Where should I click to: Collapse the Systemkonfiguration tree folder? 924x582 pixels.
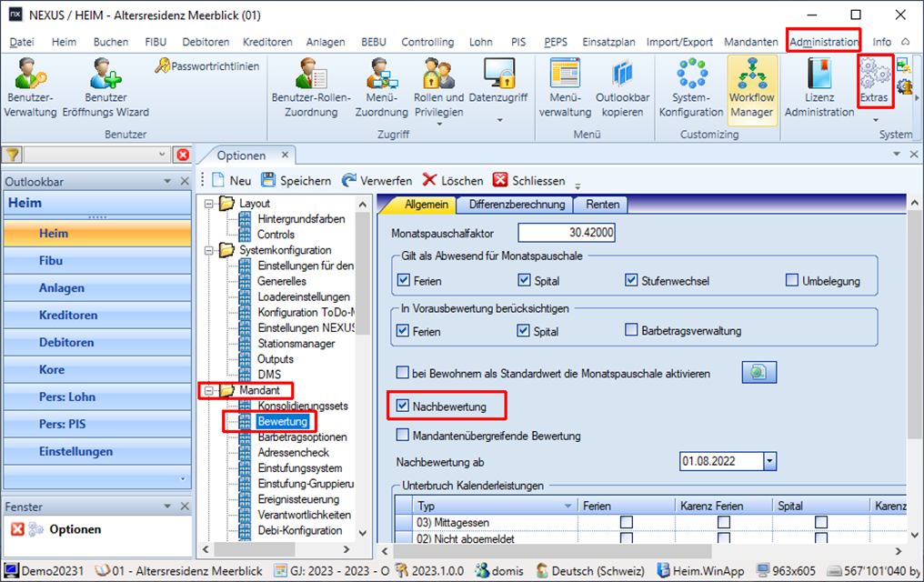point(208,250)
